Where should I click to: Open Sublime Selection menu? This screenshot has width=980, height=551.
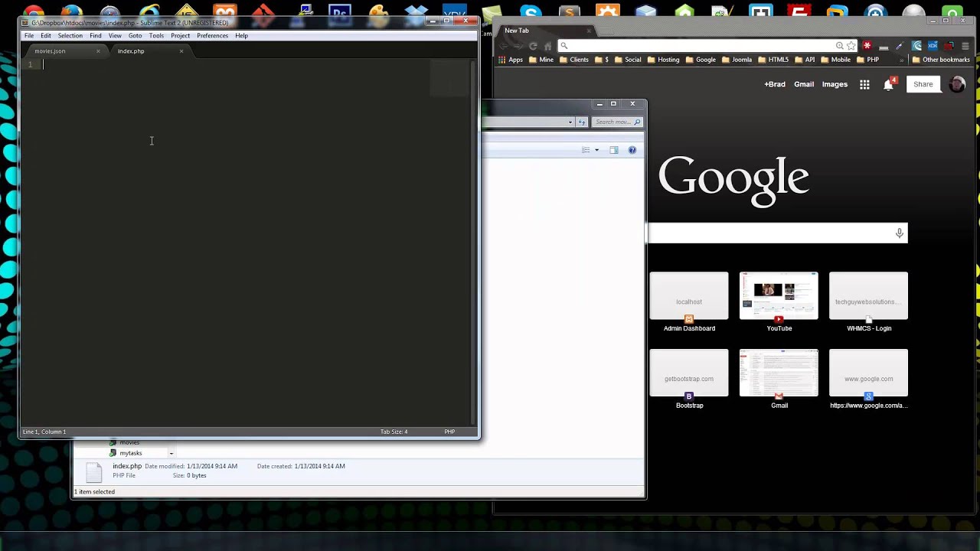point(70,36)
